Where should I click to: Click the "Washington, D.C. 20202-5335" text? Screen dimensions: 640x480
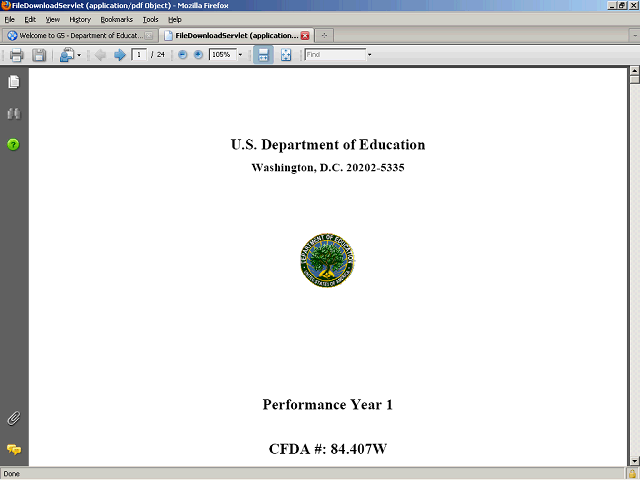tap(328, 168)
